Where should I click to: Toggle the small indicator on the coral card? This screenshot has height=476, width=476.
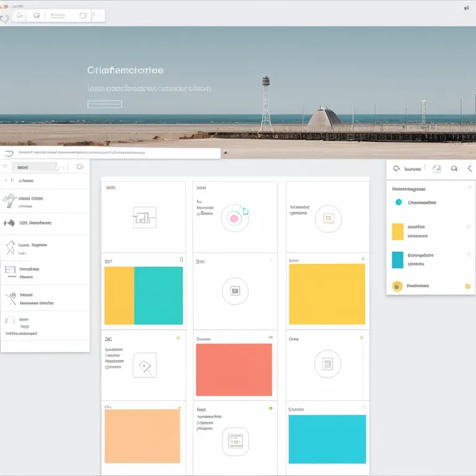pyautogui.click(x=270, y=338)
